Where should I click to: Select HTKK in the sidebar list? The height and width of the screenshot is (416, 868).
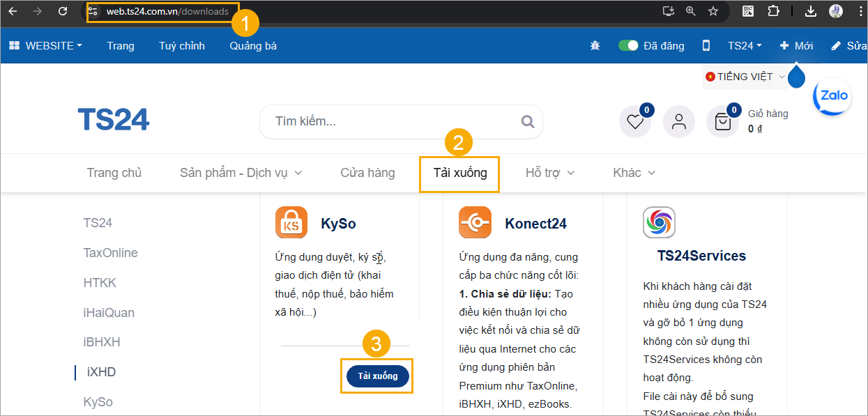(x=100, y=283)
